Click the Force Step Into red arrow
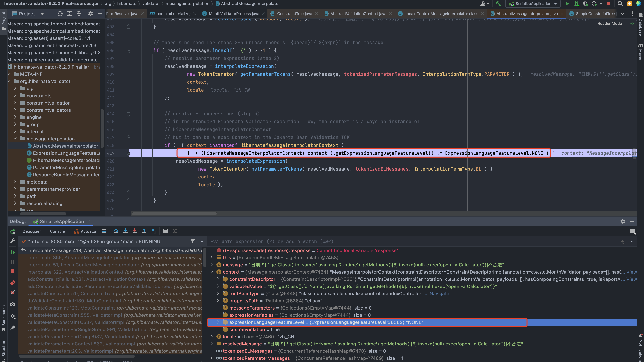The height and width of the screenshot is (362, 644). (135, 231)
